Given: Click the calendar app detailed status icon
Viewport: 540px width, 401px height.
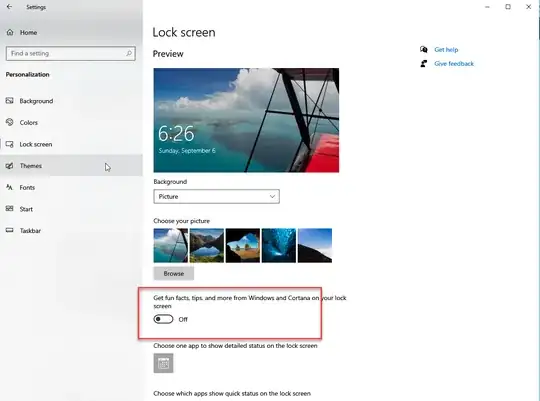Looking at the screenshot, I should click(163, 363).
